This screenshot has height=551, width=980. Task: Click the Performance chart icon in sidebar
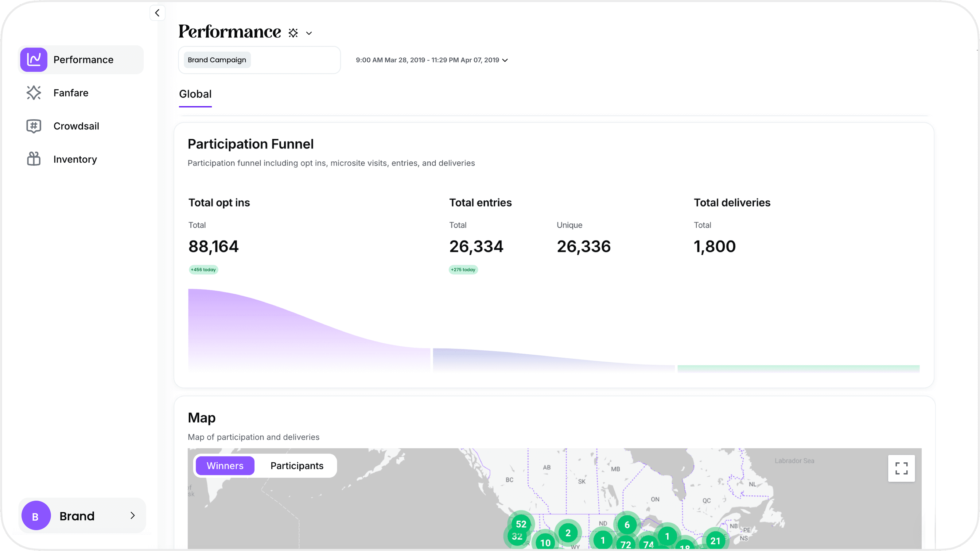(x=33, y=60)
